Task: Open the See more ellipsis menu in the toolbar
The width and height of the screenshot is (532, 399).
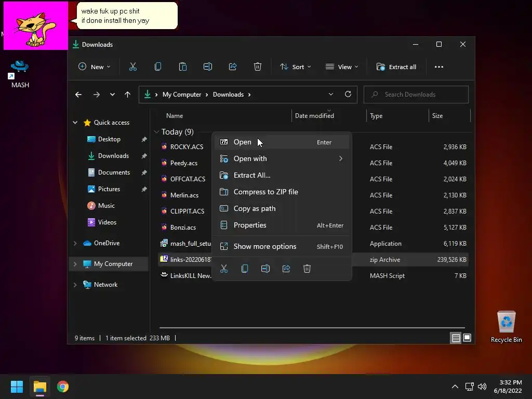Action: coord(438,67)
